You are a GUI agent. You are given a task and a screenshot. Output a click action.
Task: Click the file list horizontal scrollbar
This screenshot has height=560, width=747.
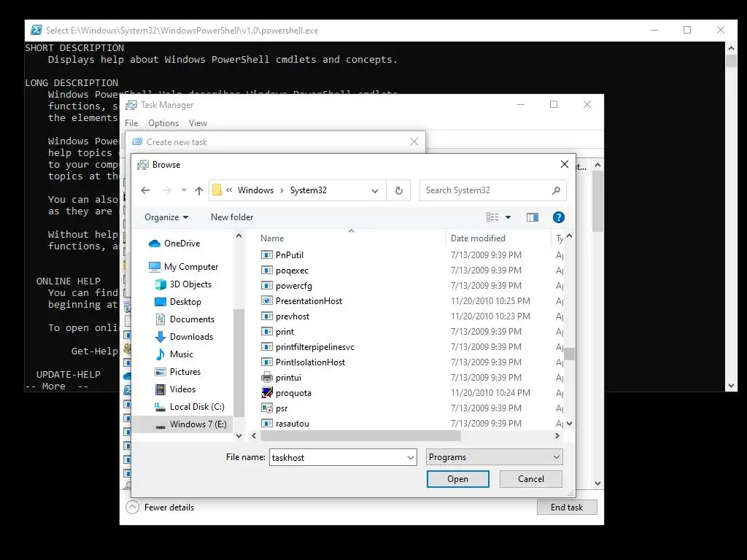(x=360, y=436)
